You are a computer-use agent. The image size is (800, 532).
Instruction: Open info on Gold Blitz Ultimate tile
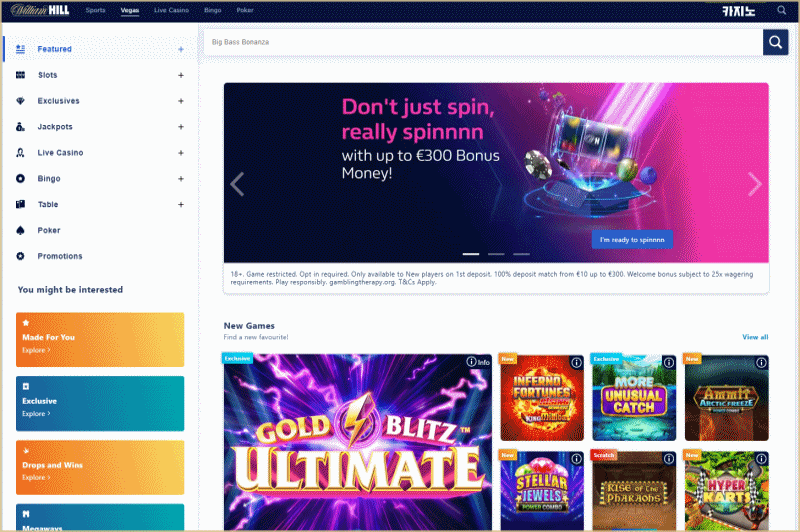478,362
